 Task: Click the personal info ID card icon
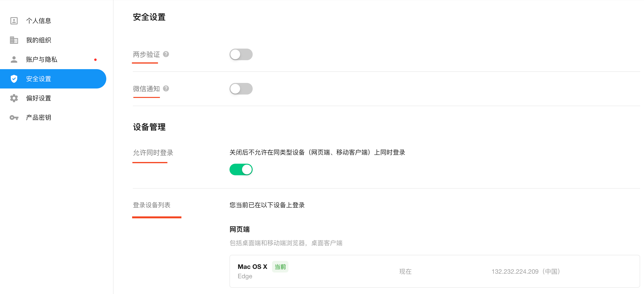[x=14, y=21]
